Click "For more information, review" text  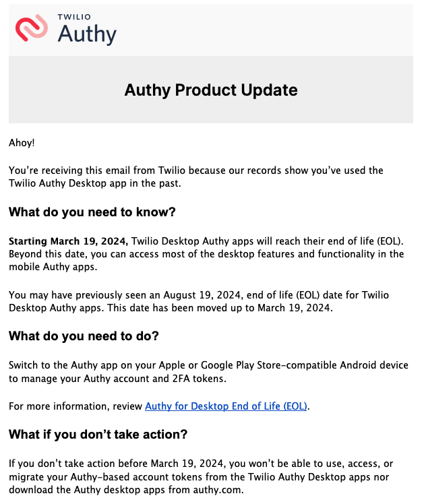76,406
